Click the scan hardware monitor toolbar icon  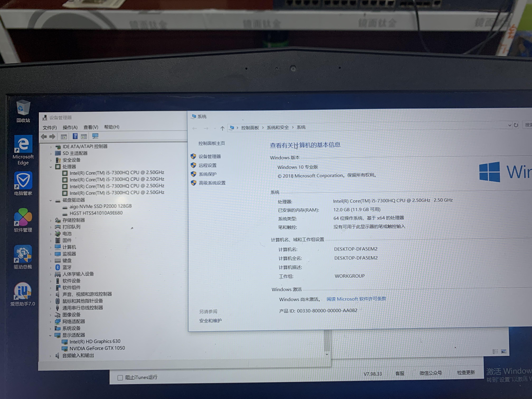coord(95,136)
